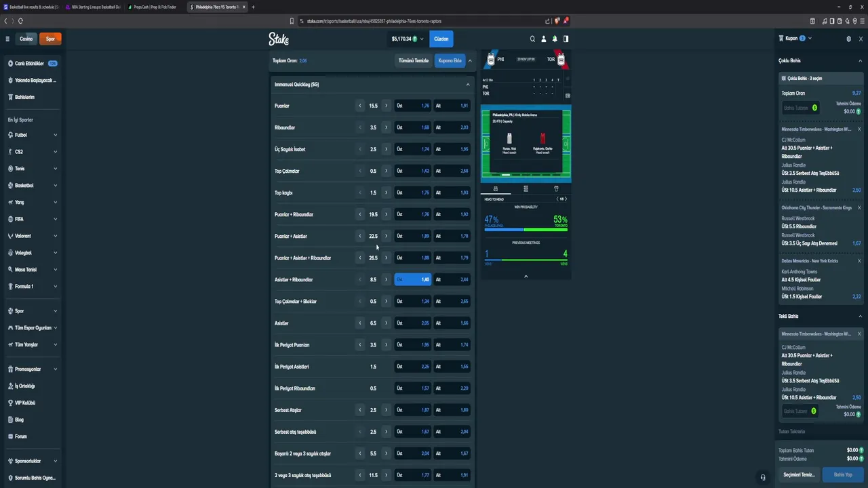This screenshot has width=868, height=488.
Task: Click the Cüzdan button
Action: click(x=441, y=39)
